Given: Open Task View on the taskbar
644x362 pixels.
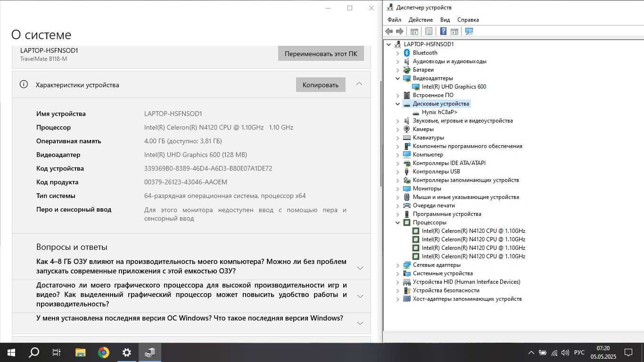Looking at the screenshot, I should (x=57, y=353).
